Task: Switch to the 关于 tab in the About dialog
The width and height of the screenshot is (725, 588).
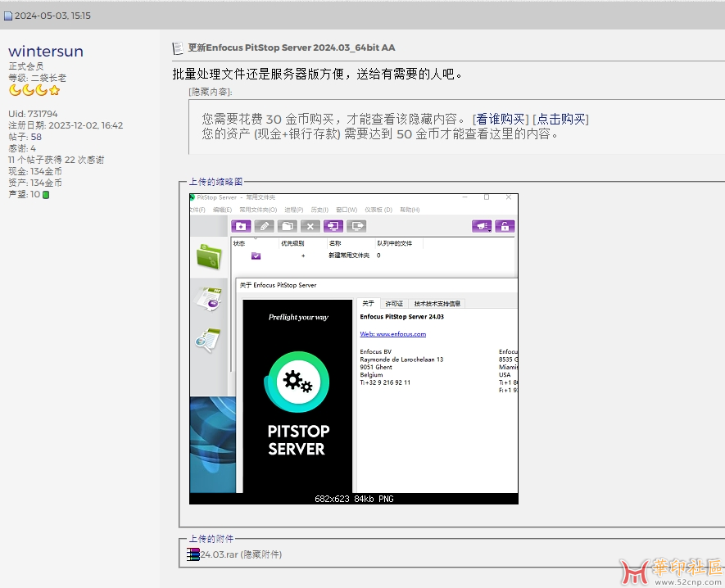Action: (369, 303)
